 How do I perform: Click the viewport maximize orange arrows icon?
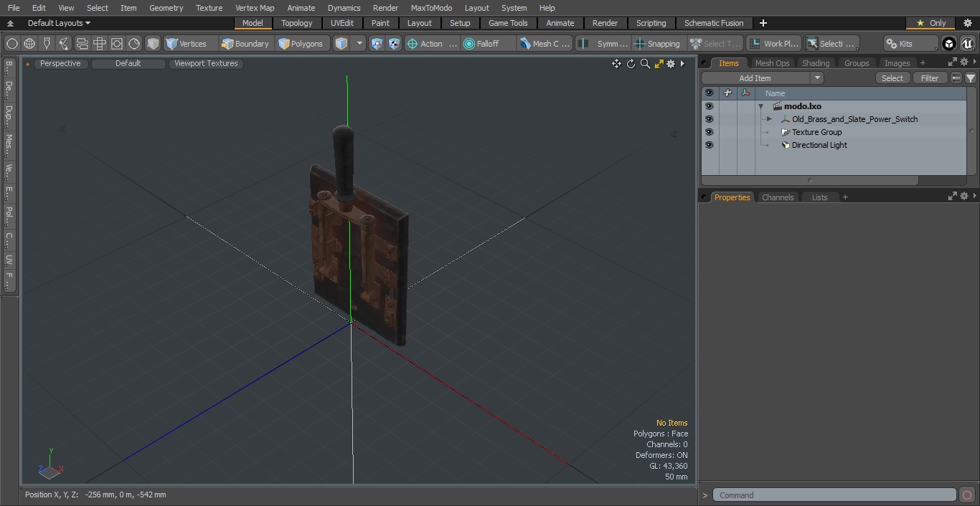pos(659,64)
